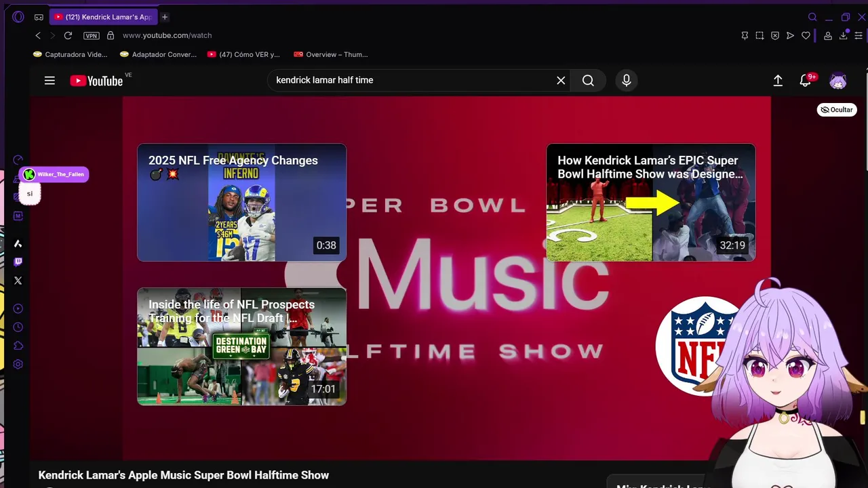Open sidebar Settings gear icon

click(18, 364)
